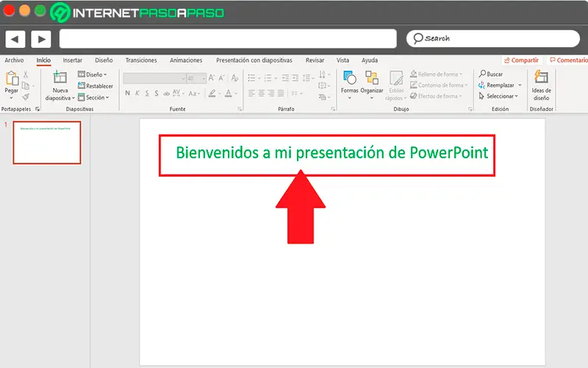Click the Ideas de diseño icon
588x368 pixels.
coord(541,77)
